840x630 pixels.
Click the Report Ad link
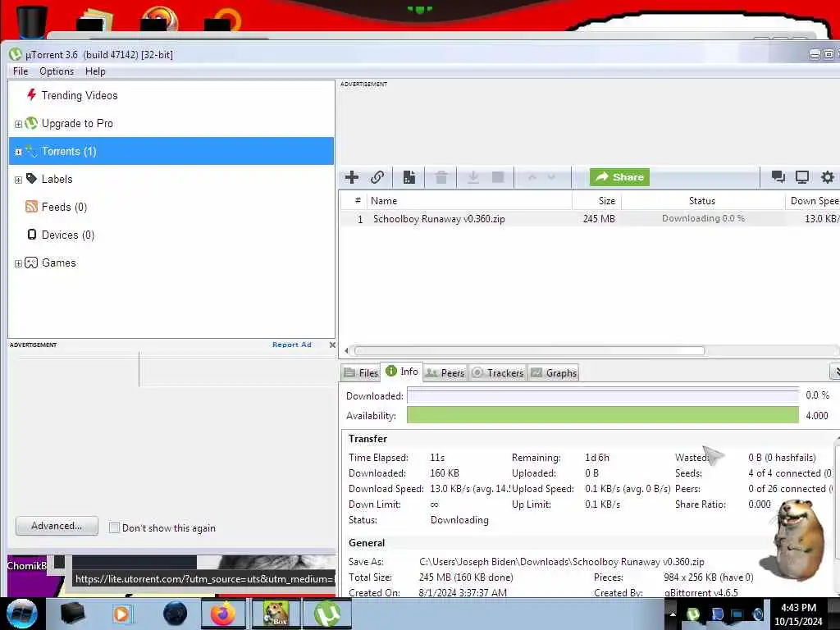(291, 345)
